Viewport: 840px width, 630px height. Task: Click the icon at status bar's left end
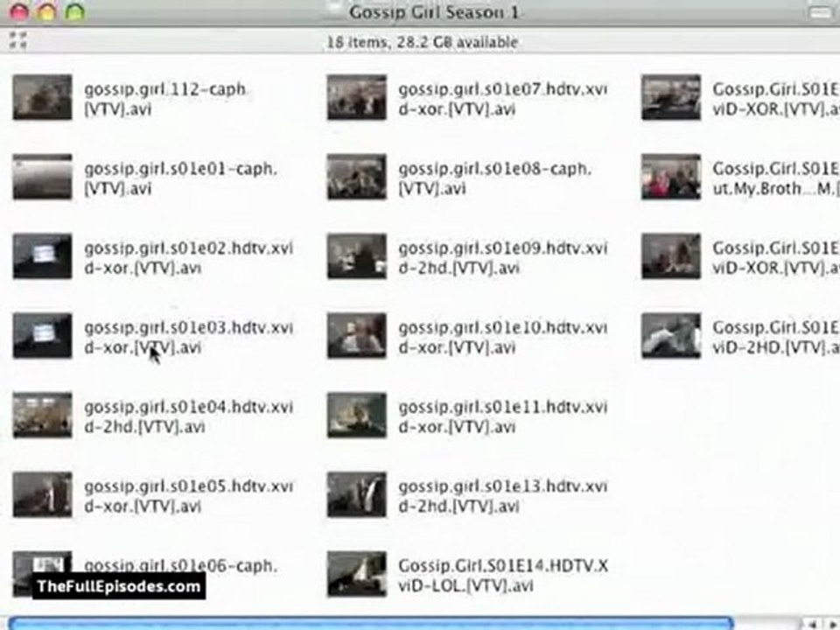point(18,40)
